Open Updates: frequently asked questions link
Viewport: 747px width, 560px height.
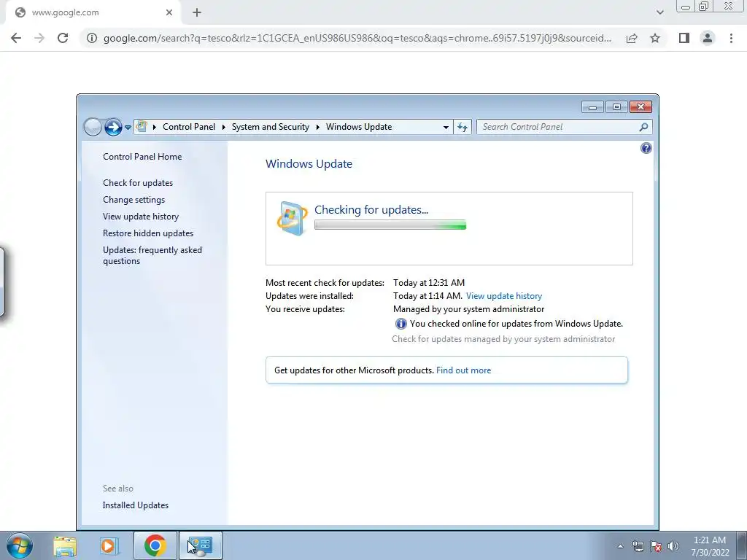[x=152, y=255]
